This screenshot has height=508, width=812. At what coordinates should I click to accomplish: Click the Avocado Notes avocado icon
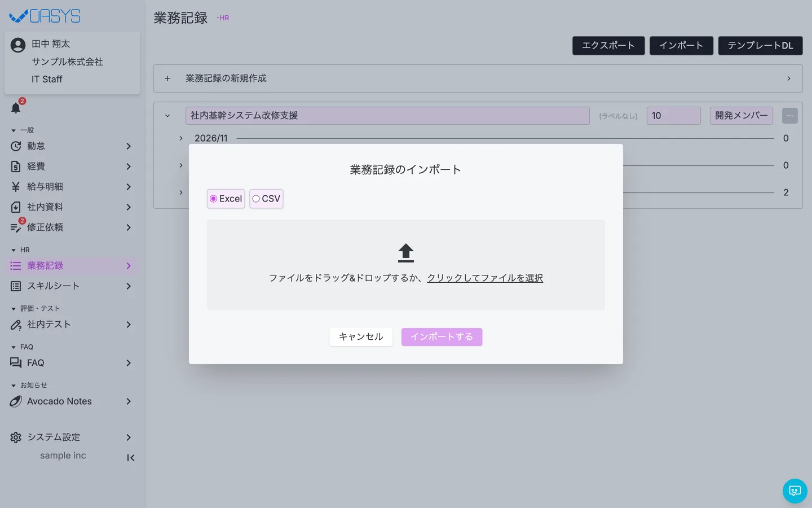click(x=16, y=401)
